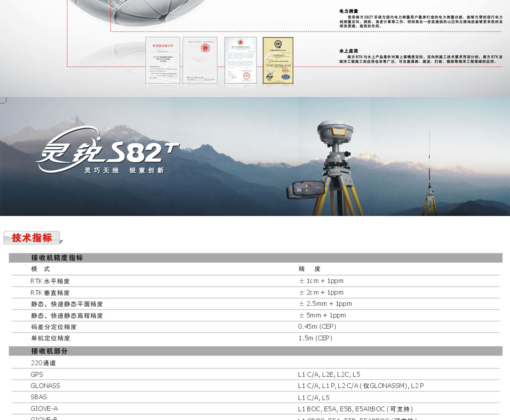Select the 静态、快速静态平面精度 row label
This screenshot has height=420, width=510.
pos(67,304)
